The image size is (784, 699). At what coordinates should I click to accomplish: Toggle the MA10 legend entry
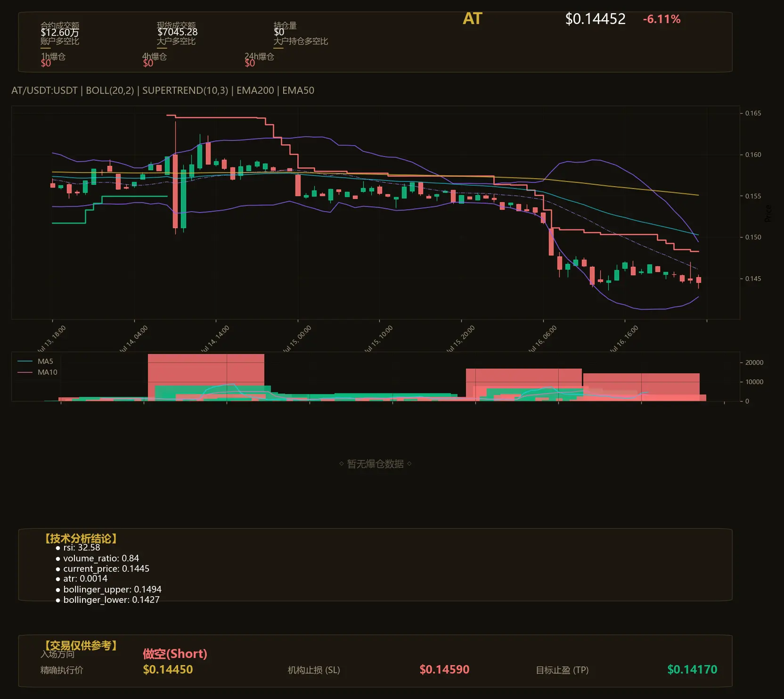(x=37, y=372)
